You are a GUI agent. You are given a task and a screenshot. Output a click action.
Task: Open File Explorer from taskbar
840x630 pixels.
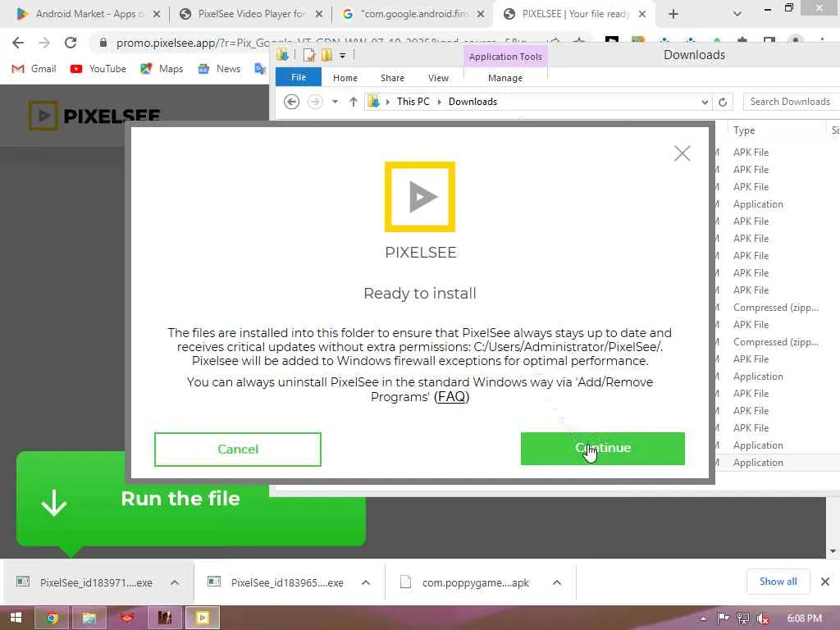point(89,619)
